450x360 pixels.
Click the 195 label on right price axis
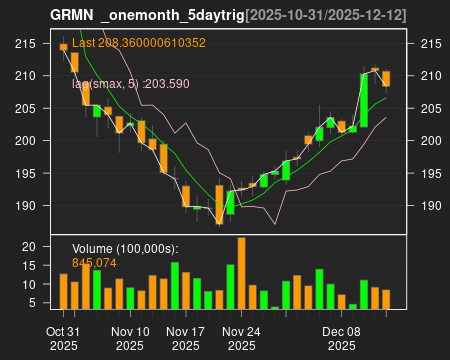click(x=431, y=173)
